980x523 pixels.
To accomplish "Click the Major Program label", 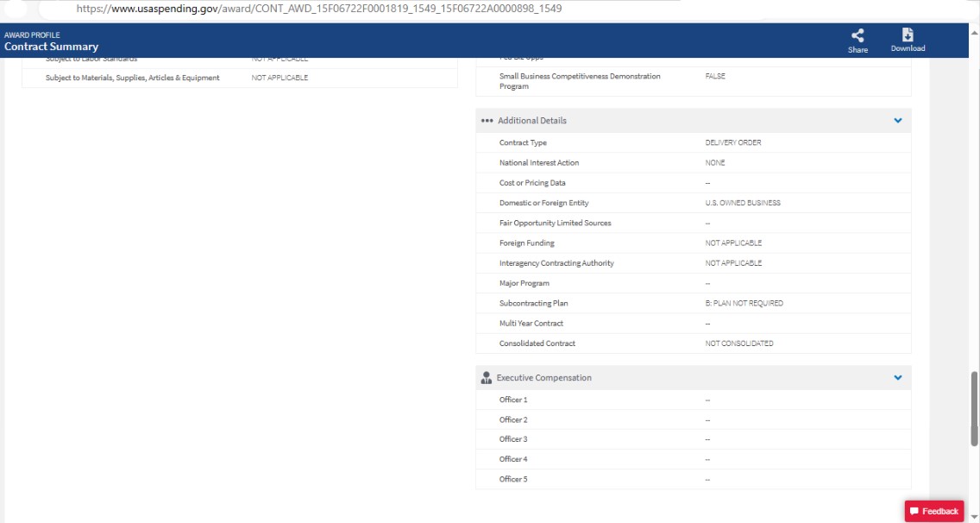I will (x=524, y=283).
